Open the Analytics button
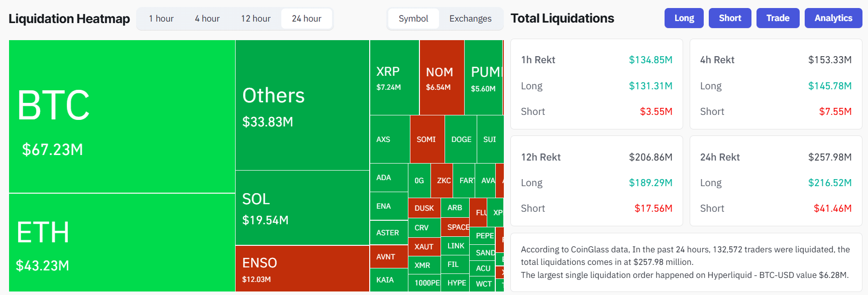Image resolution: width=868 pixels, height=295 pixels. (x=833, y=18)
